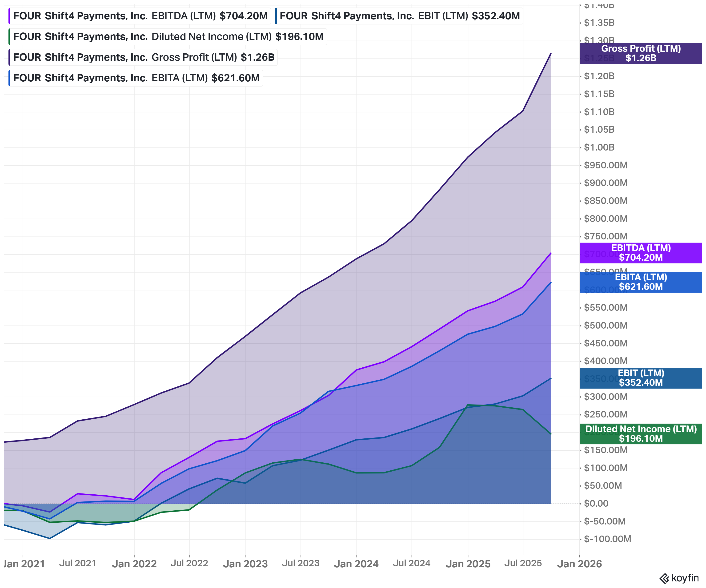Click the EBITDA legend purple color bar
This screenshot has height=588, width=706.
(x=9, y=16)
